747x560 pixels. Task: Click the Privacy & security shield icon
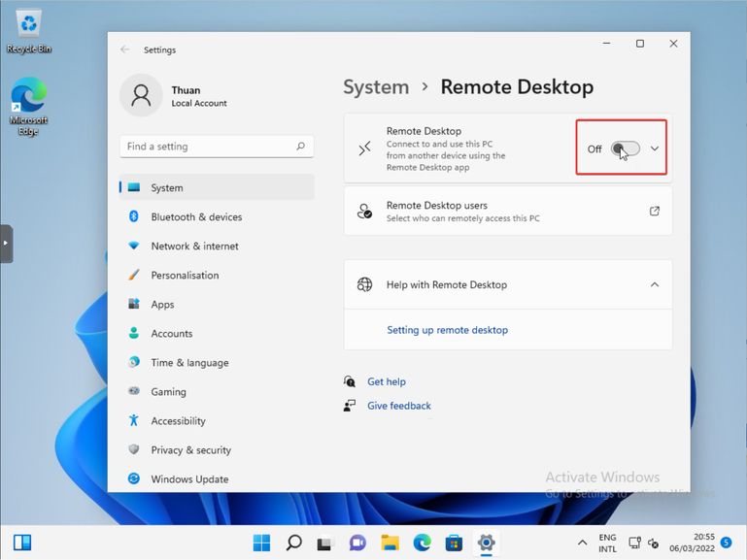(134, 450)
